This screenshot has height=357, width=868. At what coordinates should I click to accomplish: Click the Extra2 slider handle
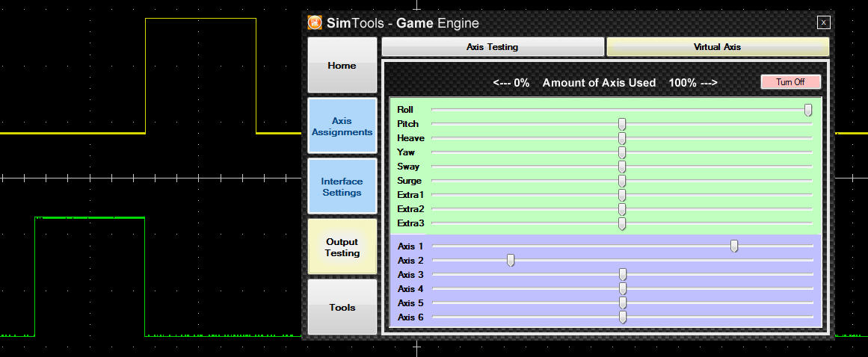[x=622, y=209]
